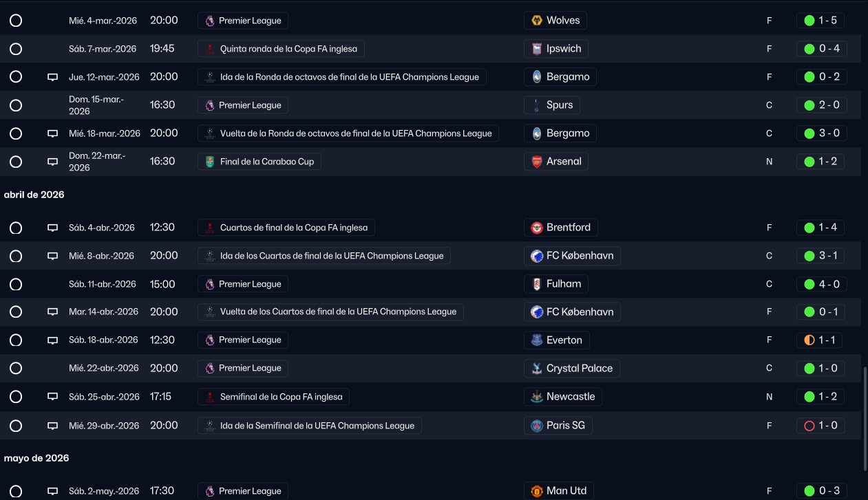868x500 pixels.
Task: Click the Paris SG club crest
Action: tap(536, 426)
